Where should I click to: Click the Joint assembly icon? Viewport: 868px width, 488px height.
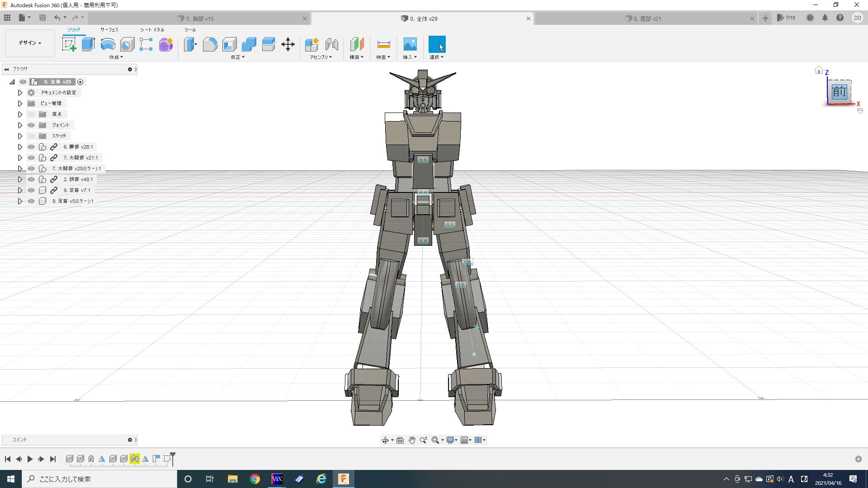(x=332, y=44)
